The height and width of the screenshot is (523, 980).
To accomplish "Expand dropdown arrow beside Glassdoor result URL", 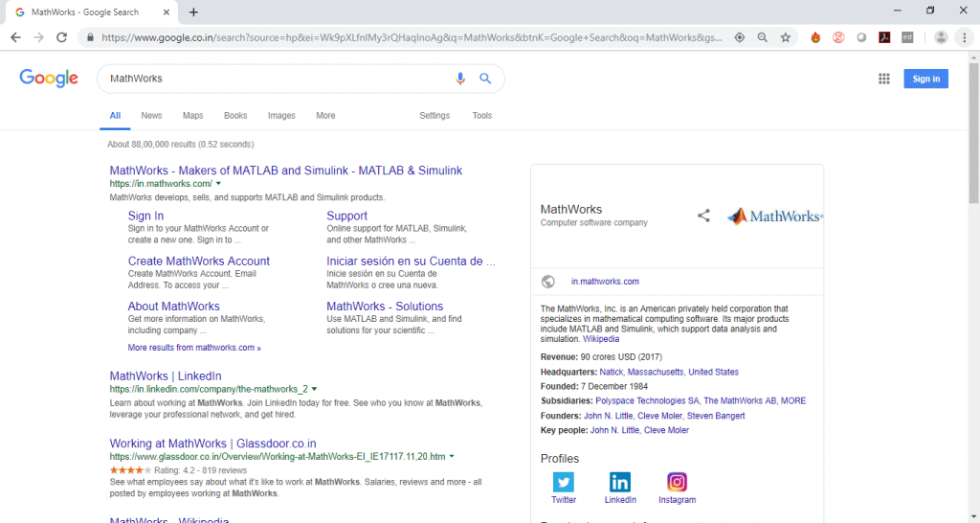I will click(x=452, y=457).
